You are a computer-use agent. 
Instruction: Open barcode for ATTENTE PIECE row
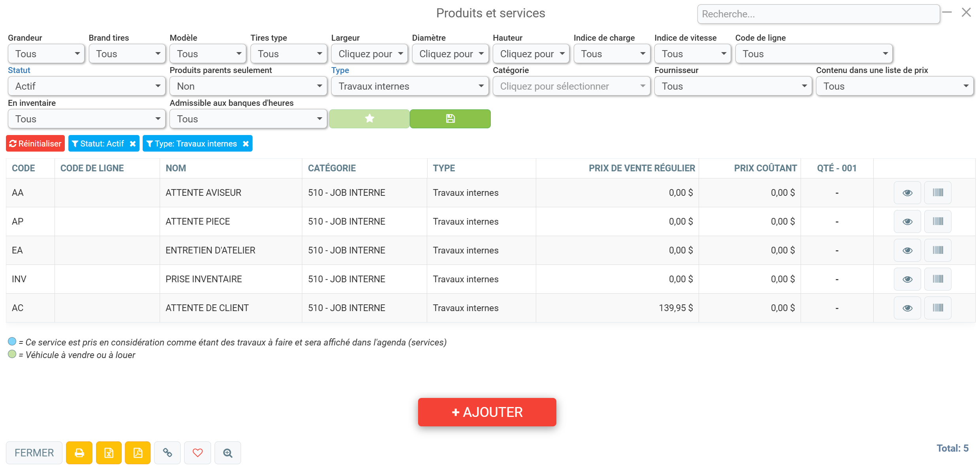point(938,221)
